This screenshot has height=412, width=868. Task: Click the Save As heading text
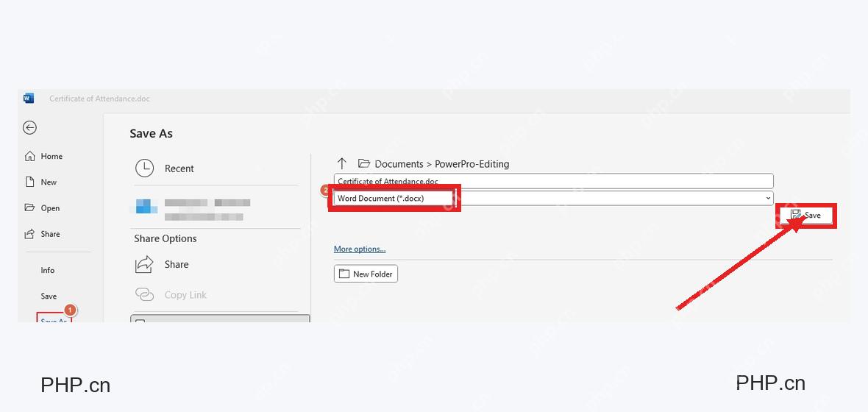pyautogui.click(x=151, y=133)
